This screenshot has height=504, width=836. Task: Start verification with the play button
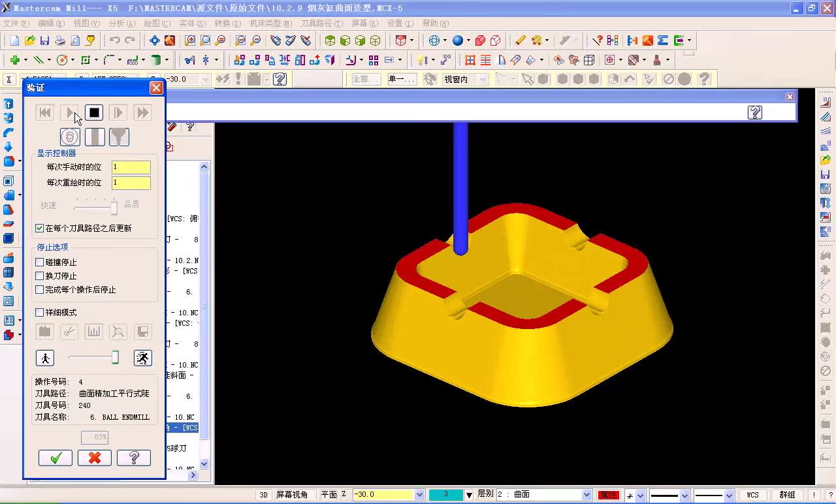coord(70,112)
